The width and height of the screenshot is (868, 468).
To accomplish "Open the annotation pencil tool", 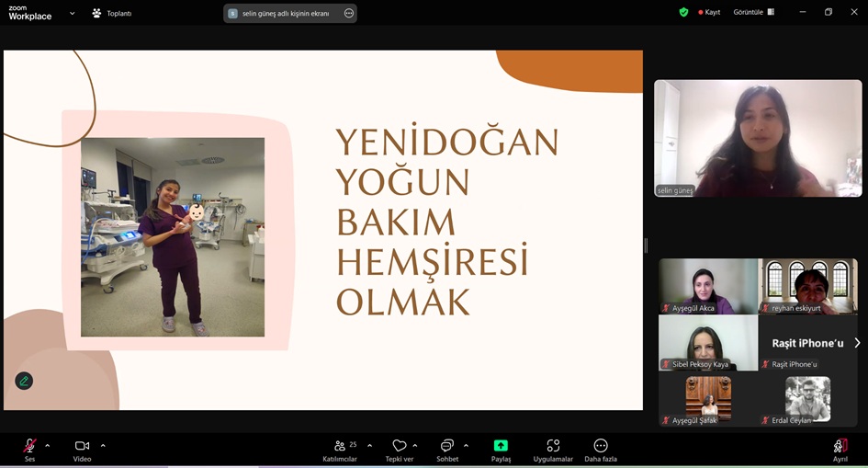I will 24,381.
